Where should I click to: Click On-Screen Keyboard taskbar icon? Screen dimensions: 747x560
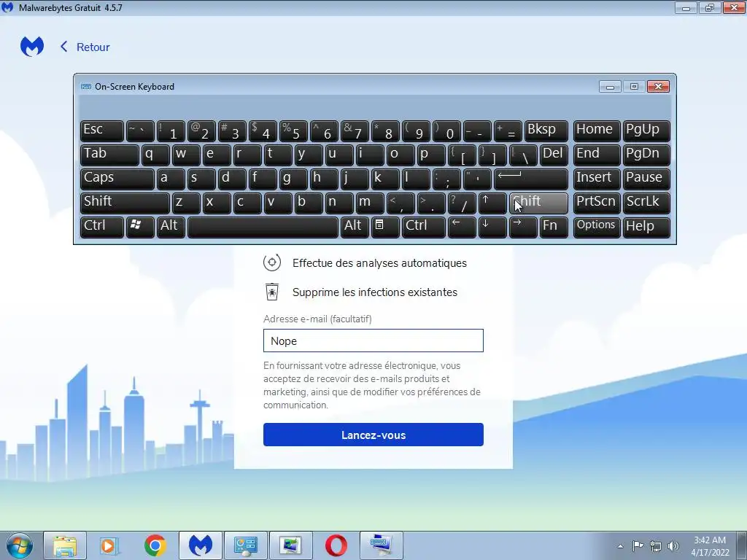(381, 545)
